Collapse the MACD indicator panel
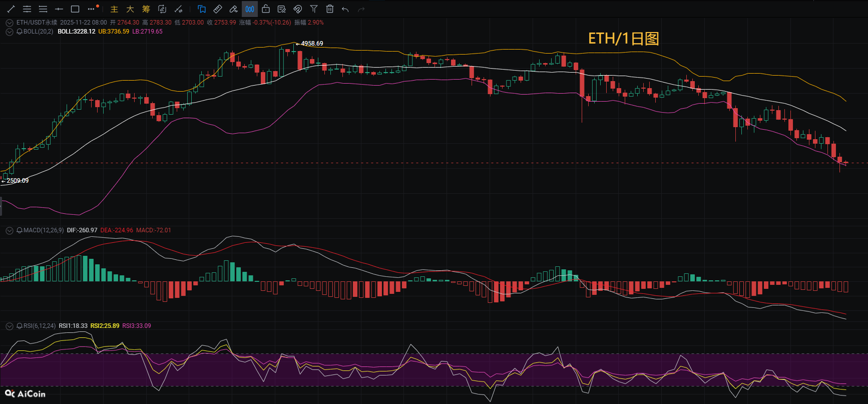The width and height of the screenshot is (868, 404). pyautogui.click(x=10, y=230)
